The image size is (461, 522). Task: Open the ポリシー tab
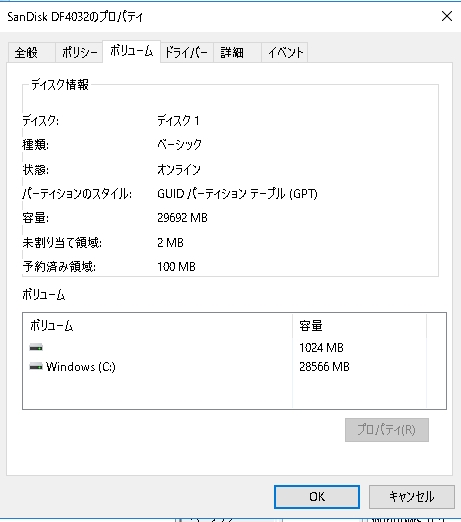click(x=79, y=53)
